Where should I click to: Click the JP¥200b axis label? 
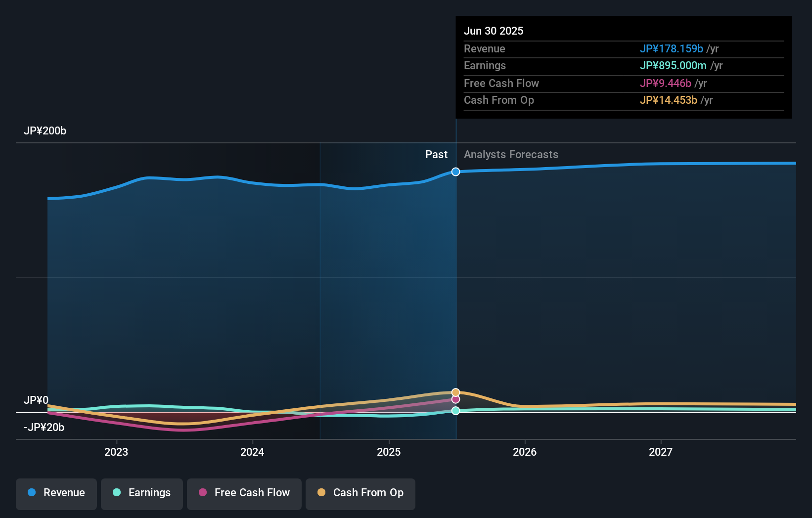pyautogui.click(x=45, y=130)
